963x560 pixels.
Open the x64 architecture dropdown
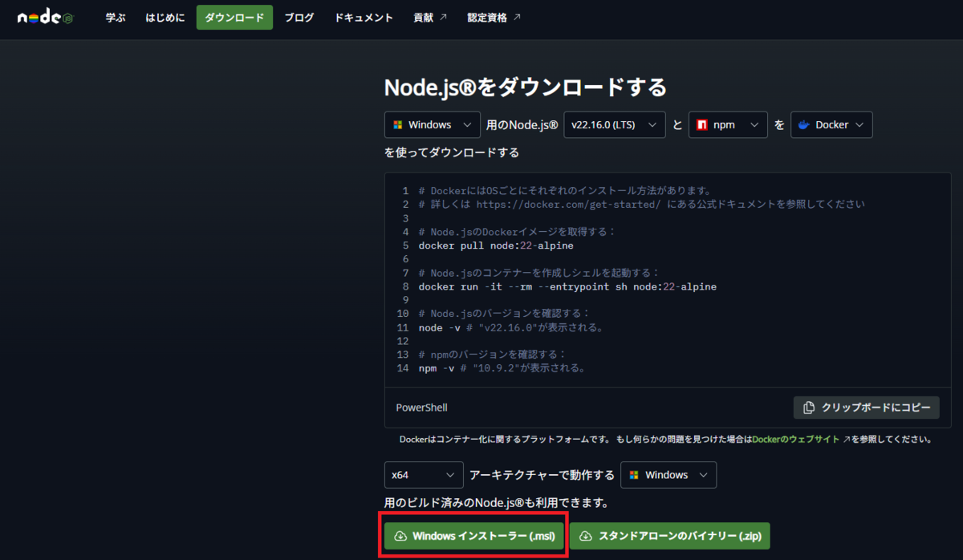(424, 475)
